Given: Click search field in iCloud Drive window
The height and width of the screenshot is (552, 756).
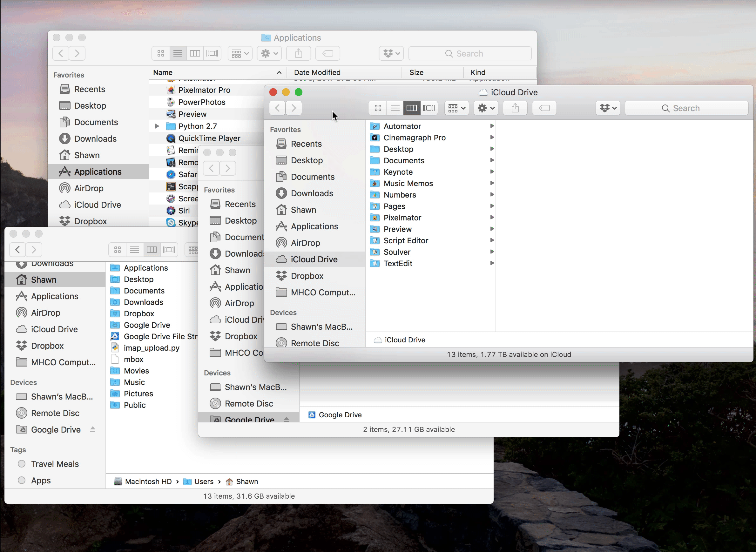Looking at the screenshot, I should [686, 108].
